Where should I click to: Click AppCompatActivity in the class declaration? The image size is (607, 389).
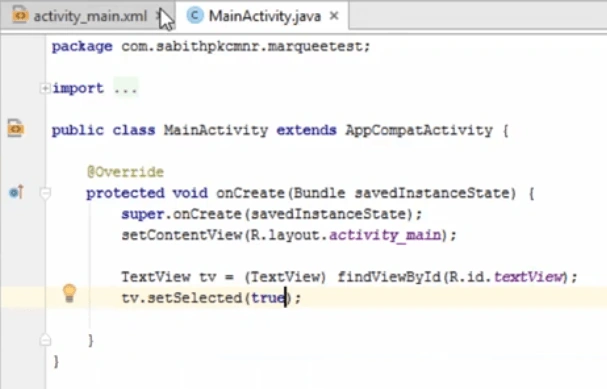tap(419, 130)
